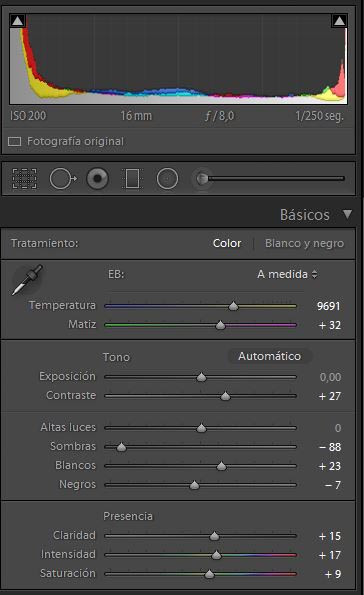Pick the Radial Filter tool
The height and width of the screenshot is (595, 364).
(167, 178)
